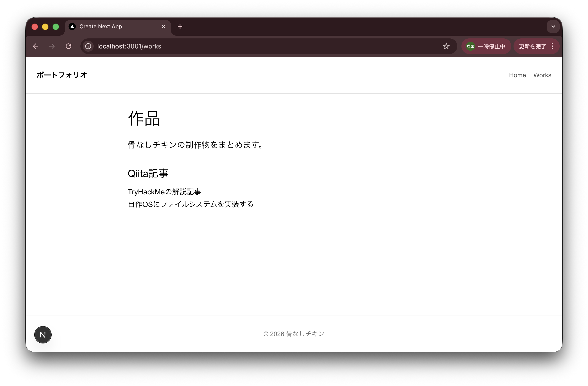588x386 pixels.
Task: Open the TryHackMeの解説記事 link
Action: (x=164, y=192)
